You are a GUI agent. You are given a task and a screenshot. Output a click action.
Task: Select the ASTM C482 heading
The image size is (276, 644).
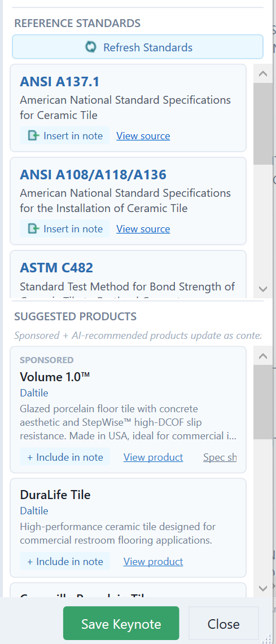coord(56,267)
